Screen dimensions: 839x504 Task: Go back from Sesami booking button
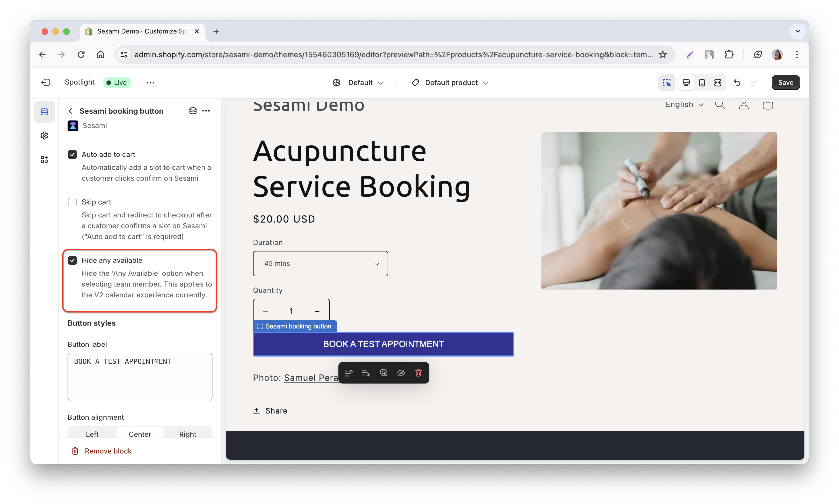pyautogui.click(x=70, y=111)
